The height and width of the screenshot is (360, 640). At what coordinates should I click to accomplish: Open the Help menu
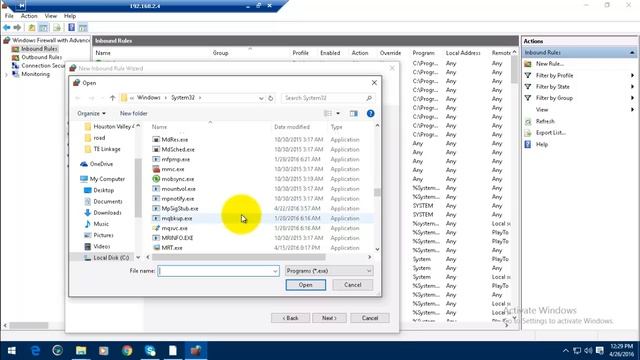(x=70, y=16)
